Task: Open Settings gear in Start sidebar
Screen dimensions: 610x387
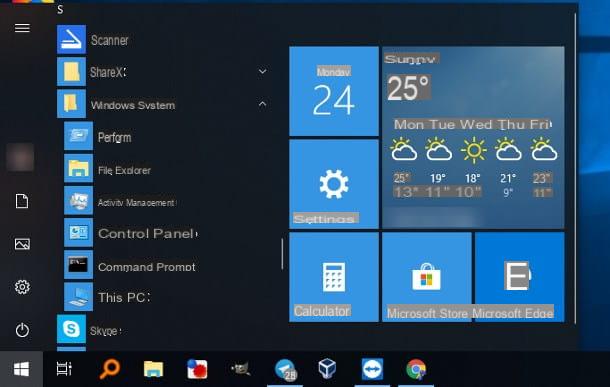Action: click(22, 287)
